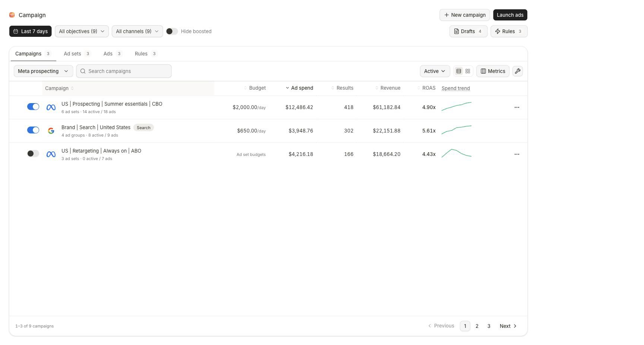Open the Metrics column chooser
Image resolution: width=644 pixels, height=345 pixels.
493,71
